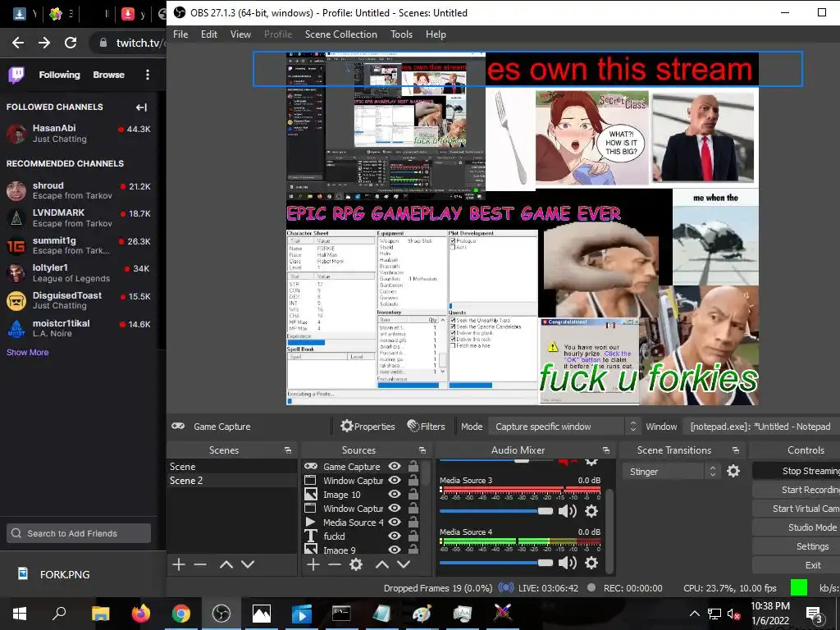
Task: Click Start Recording button
Action: click(x=796, y=490)
